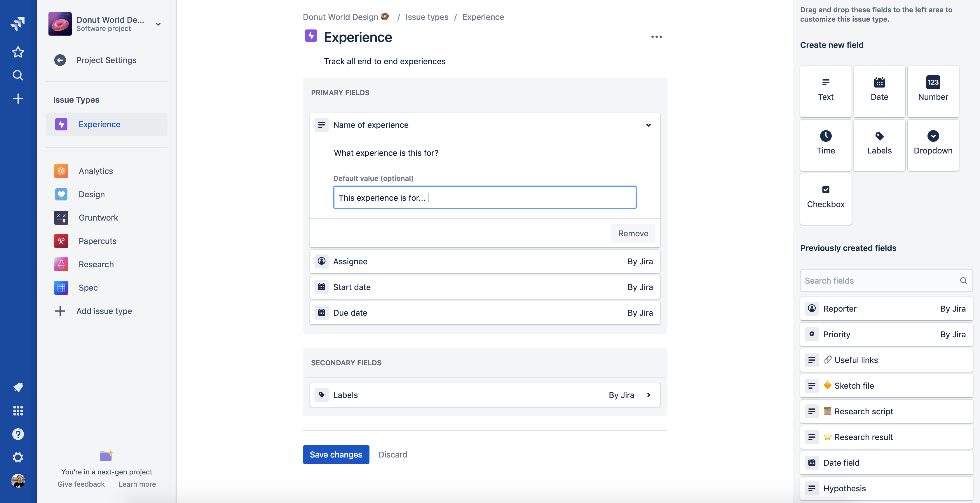Select the Checkbox new field tile

click(x=826, y=199)
